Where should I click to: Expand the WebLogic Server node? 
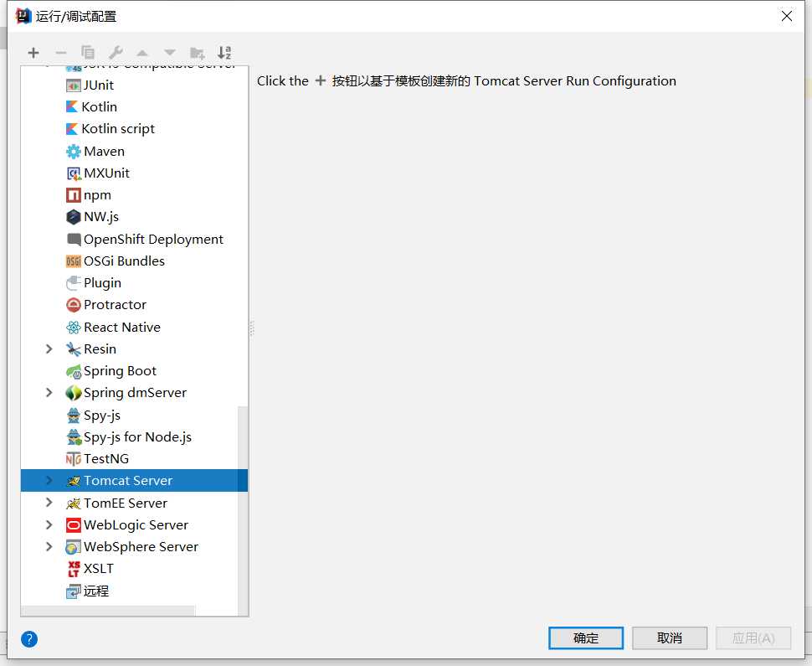49,524
